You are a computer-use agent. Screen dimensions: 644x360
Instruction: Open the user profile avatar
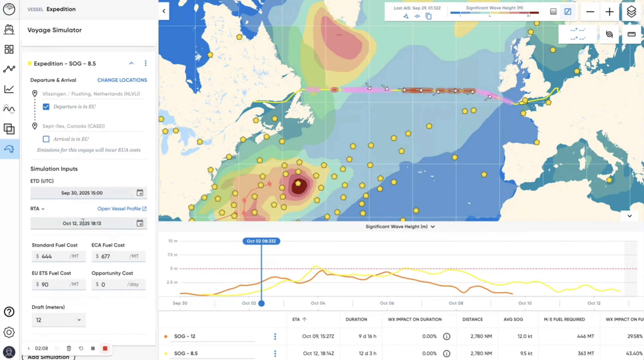pos(9,352)
